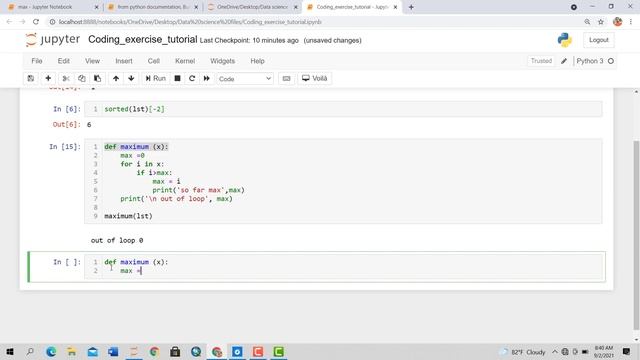Click the page vertical scrollbar
Image resolution: width=640 pixels, height=360 pixels.
point(636,235)
